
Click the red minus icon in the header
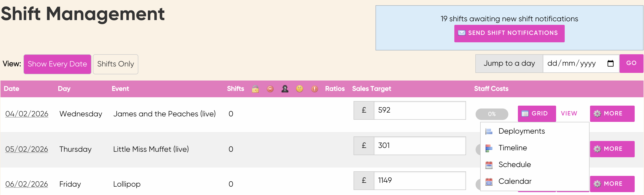270,89
